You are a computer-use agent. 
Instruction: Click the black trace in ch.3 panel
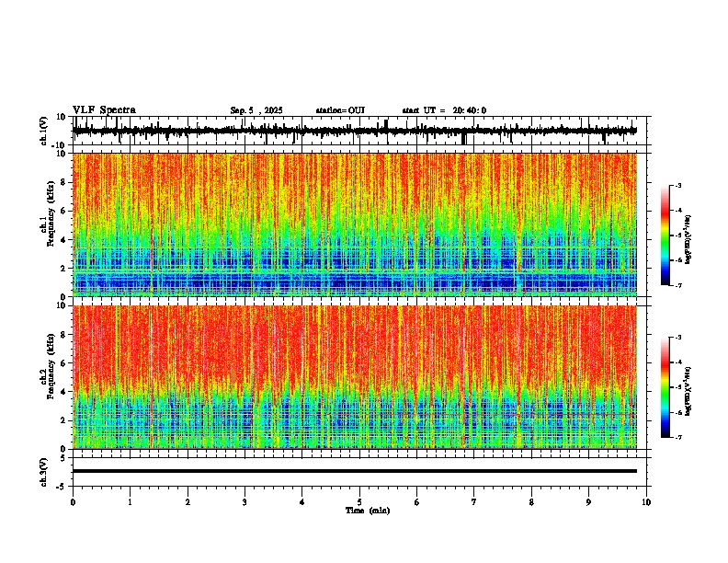pyautogui.click(x=355, y=471)
